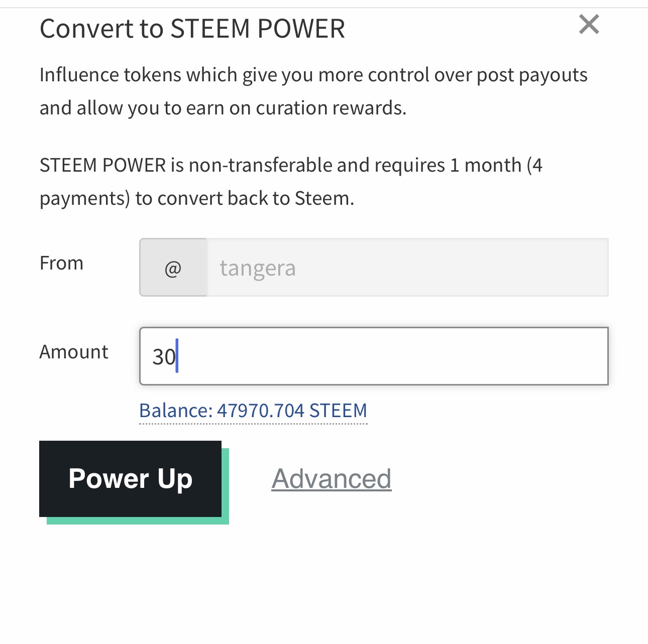The width and height of the screenshot is (648, 644).
Task: Click the word "non-transferable" in the note
Action: point(260,165)
